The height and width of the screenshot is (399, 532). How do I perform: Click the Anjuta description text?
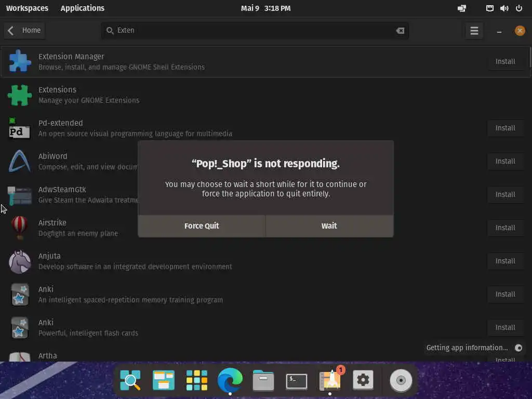click(x=135, y=267)
